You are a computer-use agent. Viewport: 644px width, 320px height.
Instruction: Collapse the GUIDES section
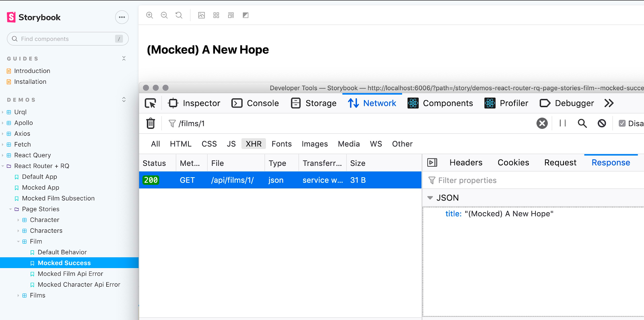point(124,59)
